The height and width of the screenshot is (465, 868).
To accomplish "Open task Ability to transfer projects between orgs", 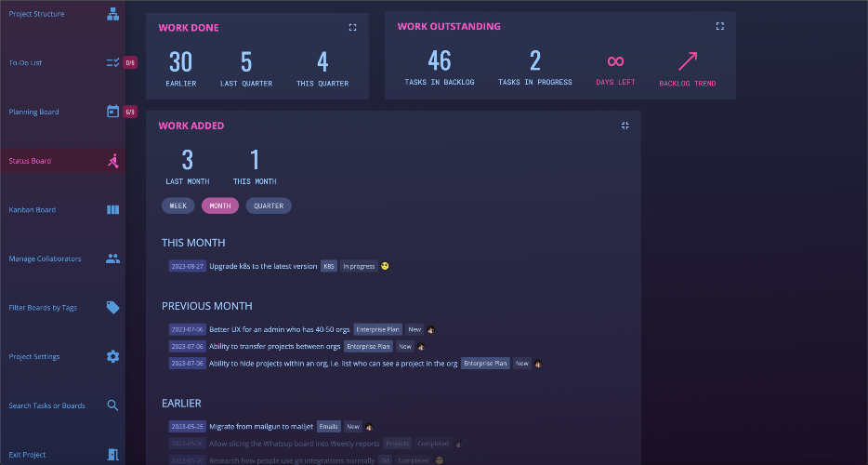I will [x=274, y=346].
